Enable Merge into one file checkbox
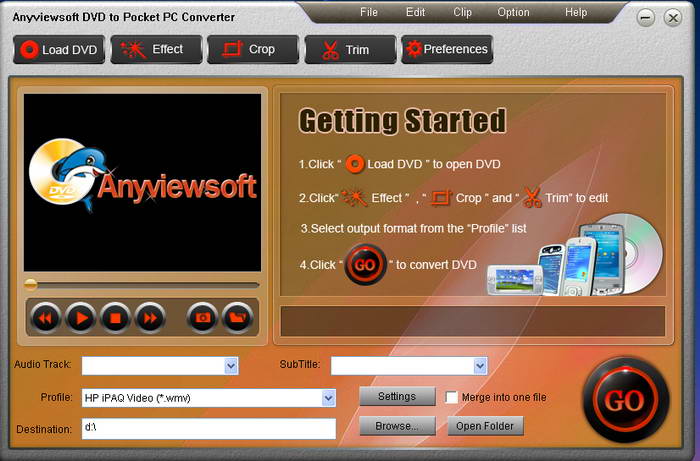This screenshot has width=700, height=461. (x=451, y=397)
